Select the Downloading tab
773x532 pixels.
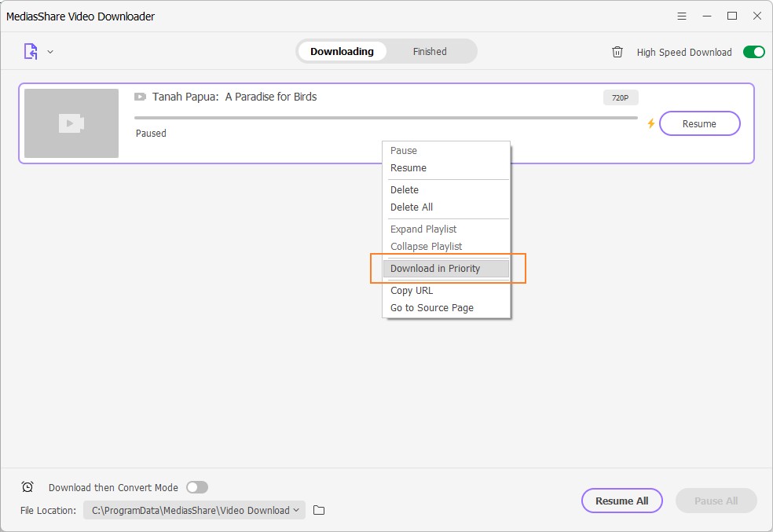(342, 52)
